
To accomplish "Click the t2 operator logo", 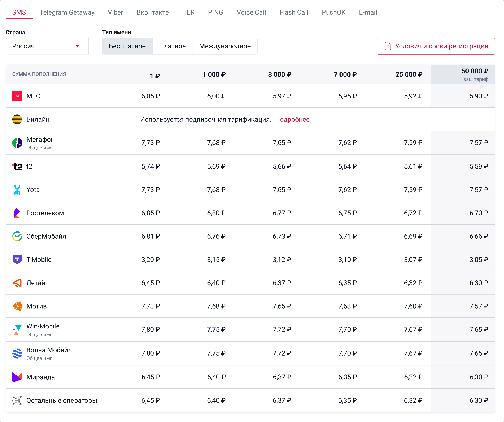I will point(17,166).
